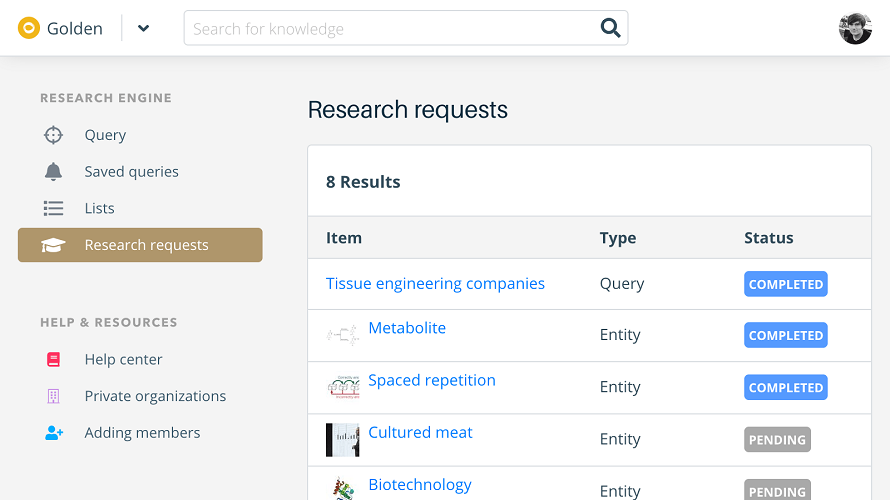Click the 8 Results count text
Viewport: 890px width, 500px height.
(x=363, y=182)
